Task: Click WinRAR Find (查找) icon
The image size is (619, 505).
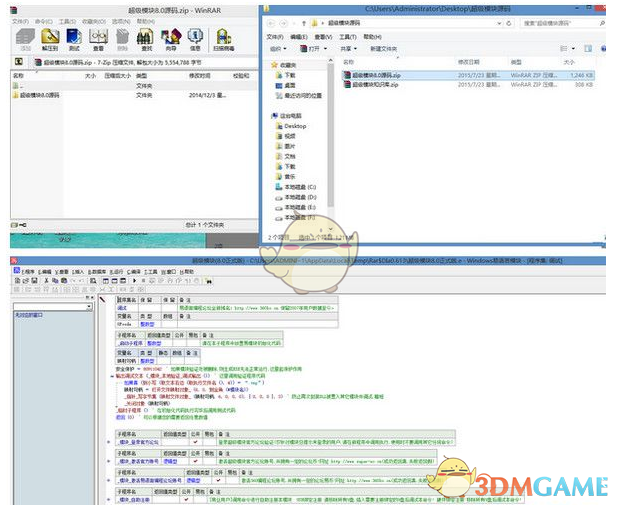Action: point(146,40)
